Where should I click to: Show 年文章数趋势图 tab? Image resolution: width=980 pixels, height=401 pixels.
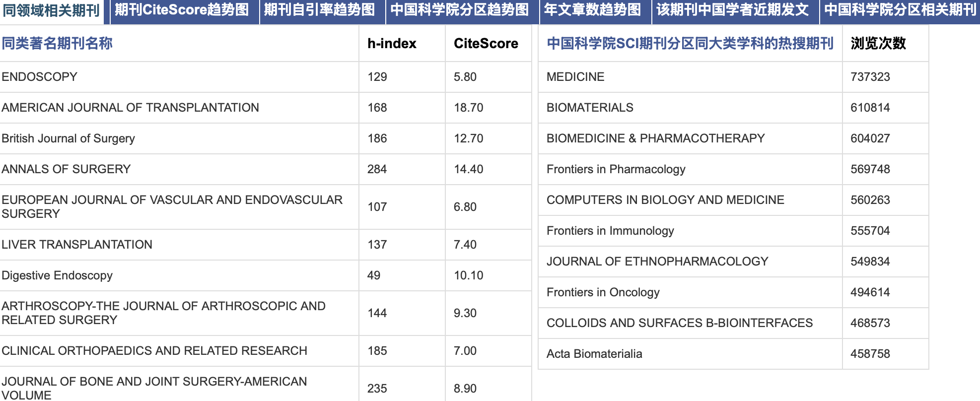click(592, 10)
